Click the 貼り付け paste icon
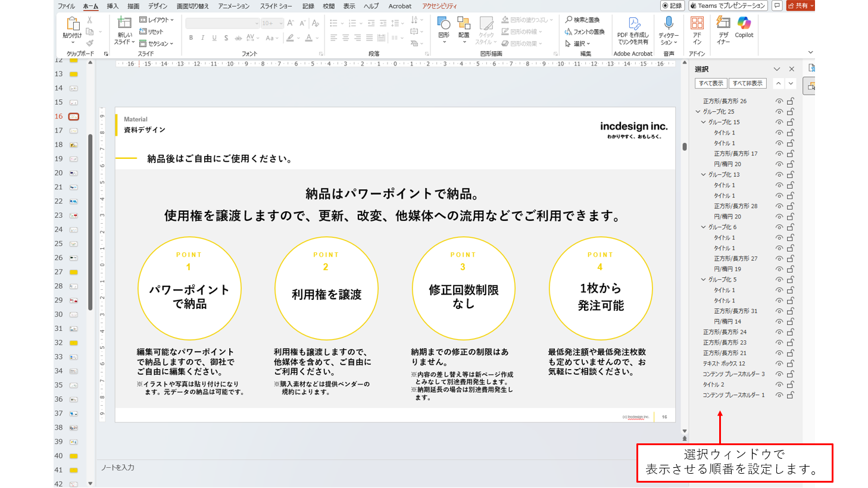The height and width of the screenshot is (488, 868). [x=73, y=24]
